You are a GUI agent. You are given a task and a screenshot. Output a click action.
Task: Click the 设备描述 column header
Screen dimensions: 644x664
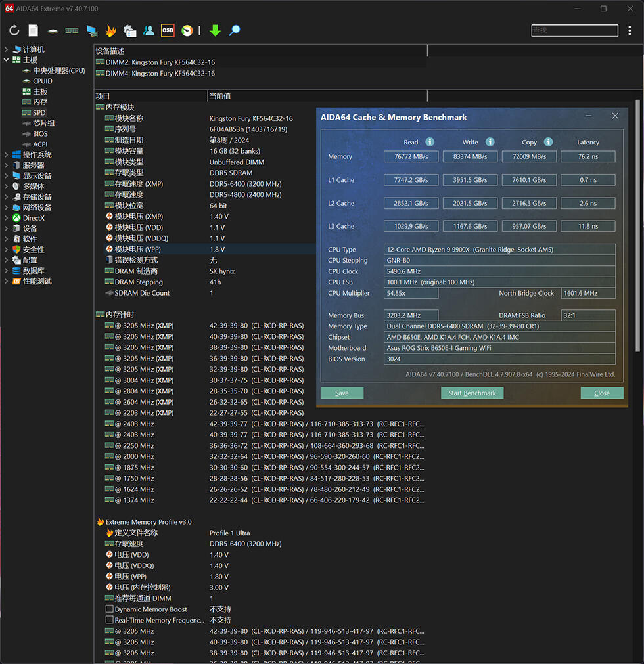pos(260,51)
